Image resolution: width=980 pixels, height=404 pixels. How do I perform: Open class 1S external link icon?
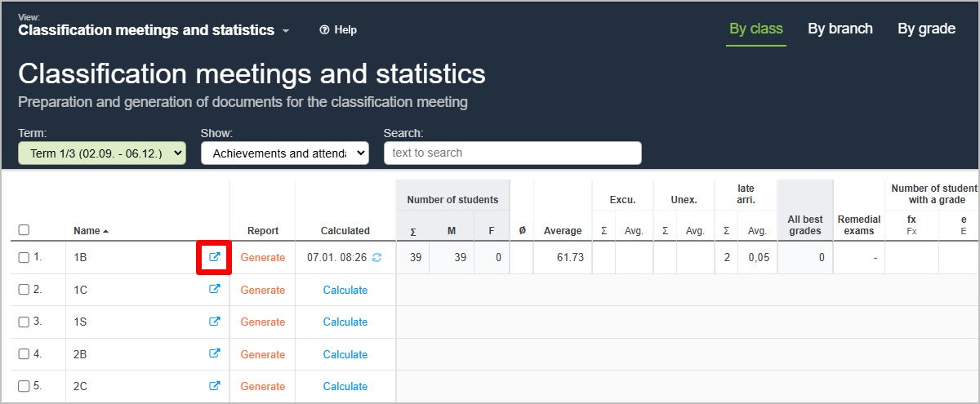click(x=215, y=322)
